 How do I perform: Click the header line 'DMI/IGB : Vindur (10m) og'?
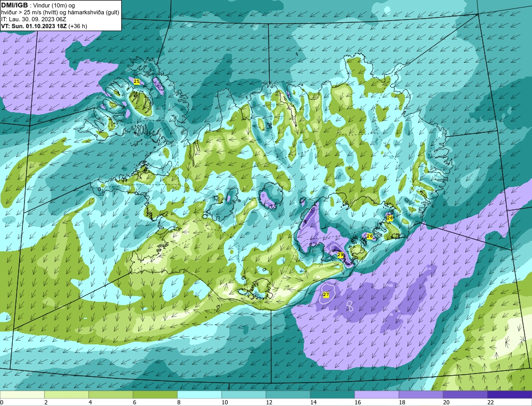pos(38,5)
